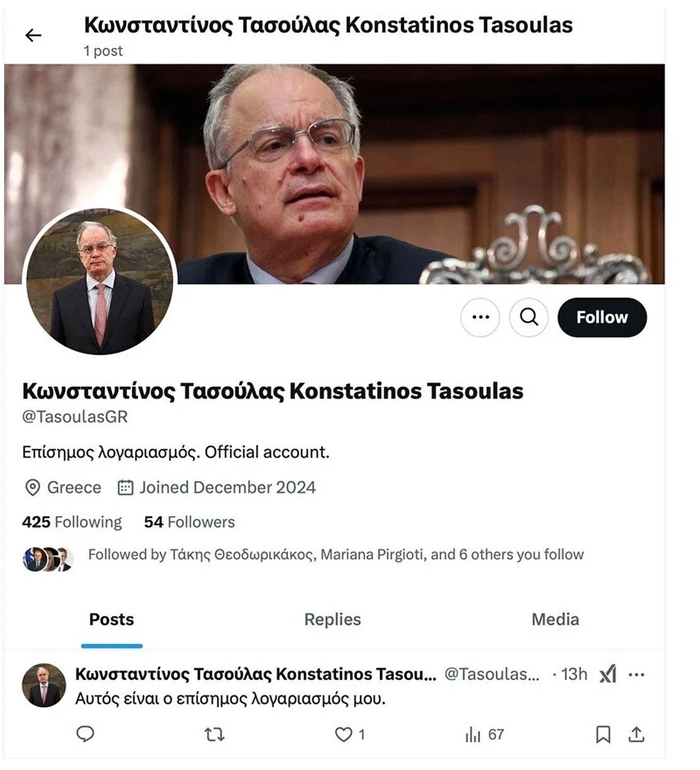
Task: View post analytics with 67 views
Action: [x=484, y=735]
